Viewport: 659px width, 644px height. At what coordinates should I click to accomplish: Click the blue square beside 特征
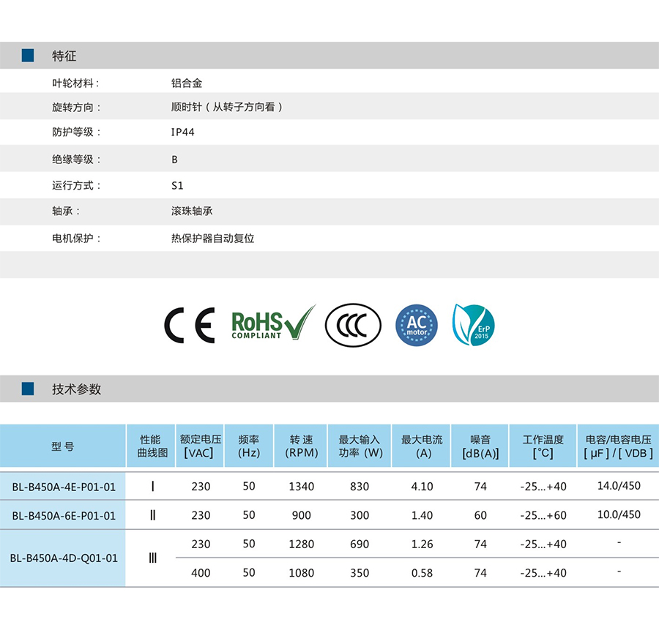pos(28,56)
